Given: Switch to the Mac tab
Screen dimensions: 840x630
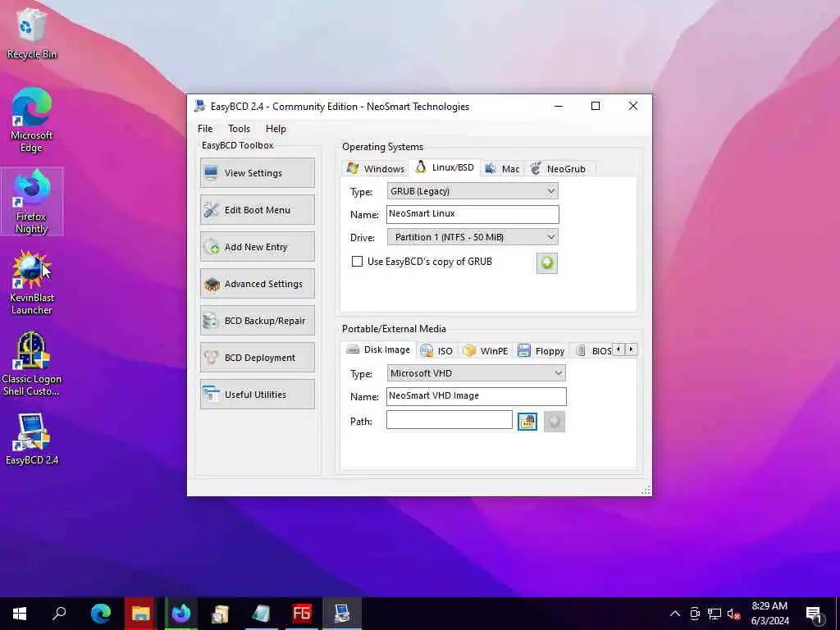Looking at the screenshot, I should (x=502, y=169).
